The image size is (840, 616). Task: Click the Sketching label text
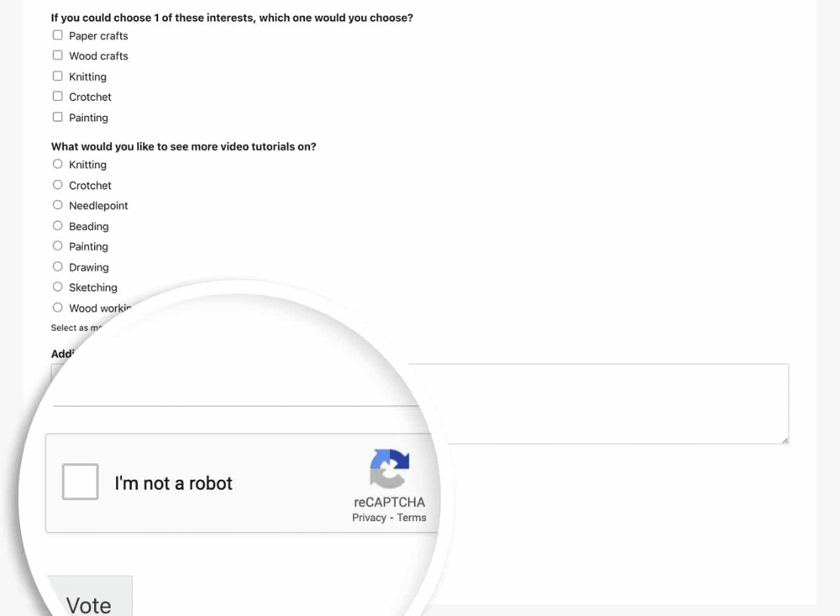coord(93,287)
